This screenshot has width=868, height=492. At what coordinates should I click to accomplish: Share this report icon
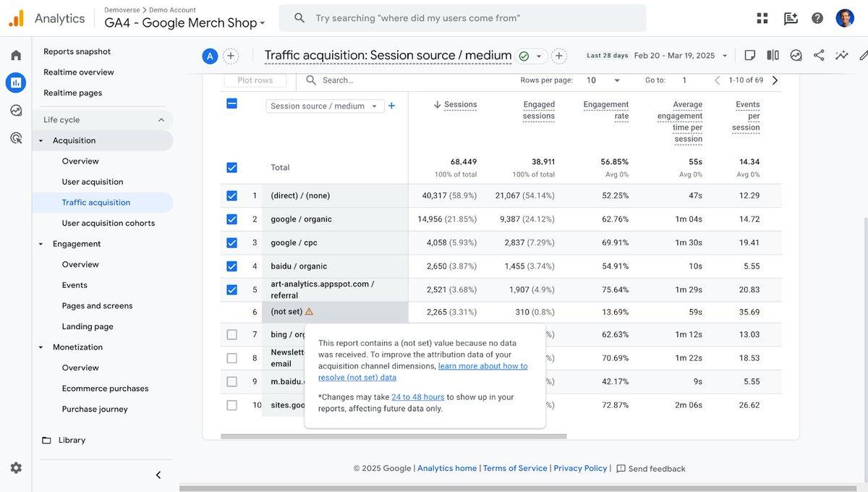[x=819, y=55]
